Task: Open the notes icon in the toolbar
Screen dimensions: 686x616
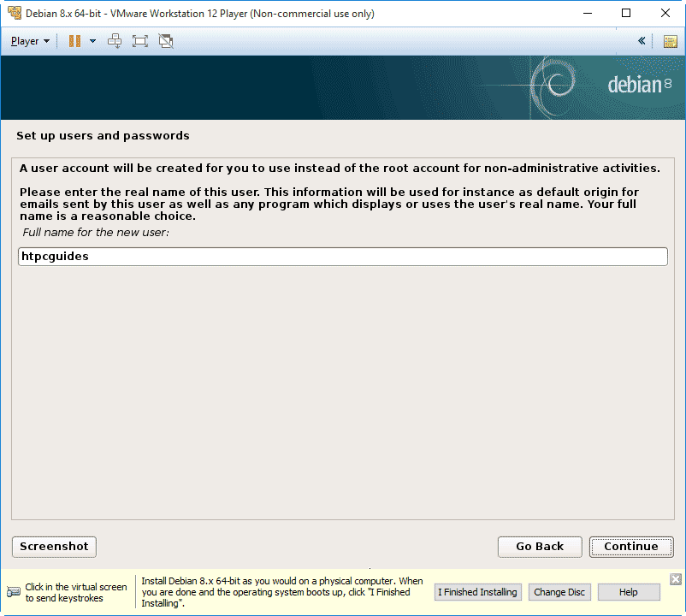Action: coord(670,41)
